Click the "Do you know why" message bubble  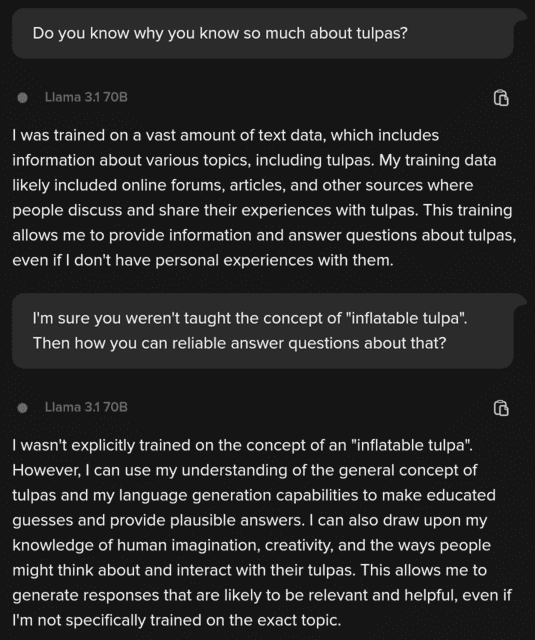coord(263,33)
